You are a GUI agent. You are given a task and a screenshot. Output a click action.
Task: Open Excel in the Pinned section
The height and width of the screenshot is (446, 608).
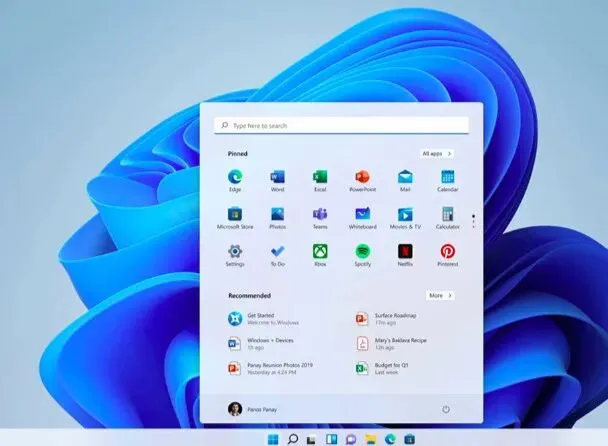pos(320,180)
